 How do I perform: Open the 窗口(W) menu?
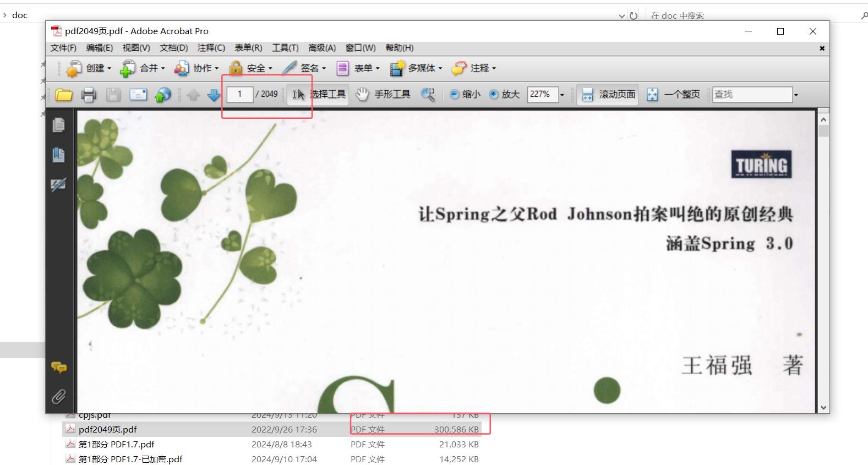[x=361, y=48]
